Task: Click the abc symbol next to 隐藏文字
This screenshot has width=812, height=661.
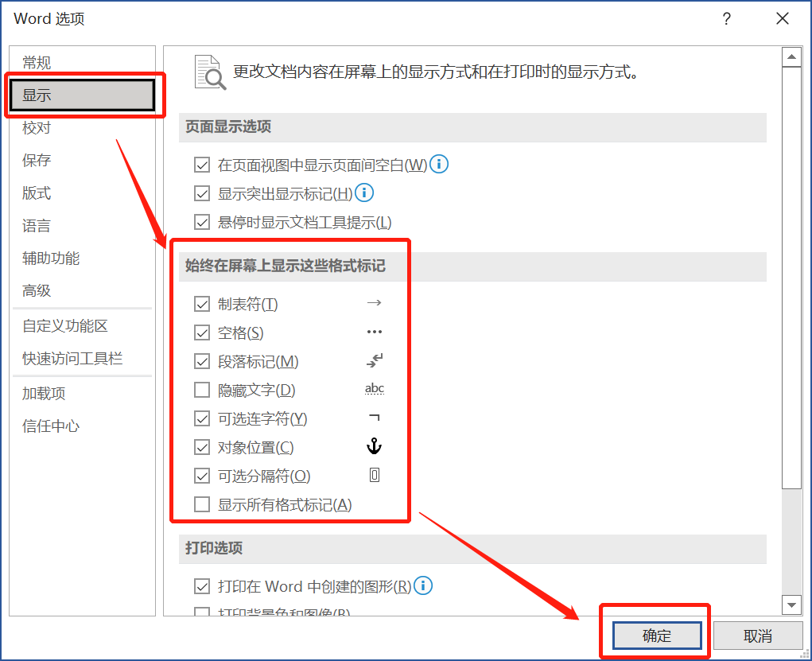Action: [374, 388]
